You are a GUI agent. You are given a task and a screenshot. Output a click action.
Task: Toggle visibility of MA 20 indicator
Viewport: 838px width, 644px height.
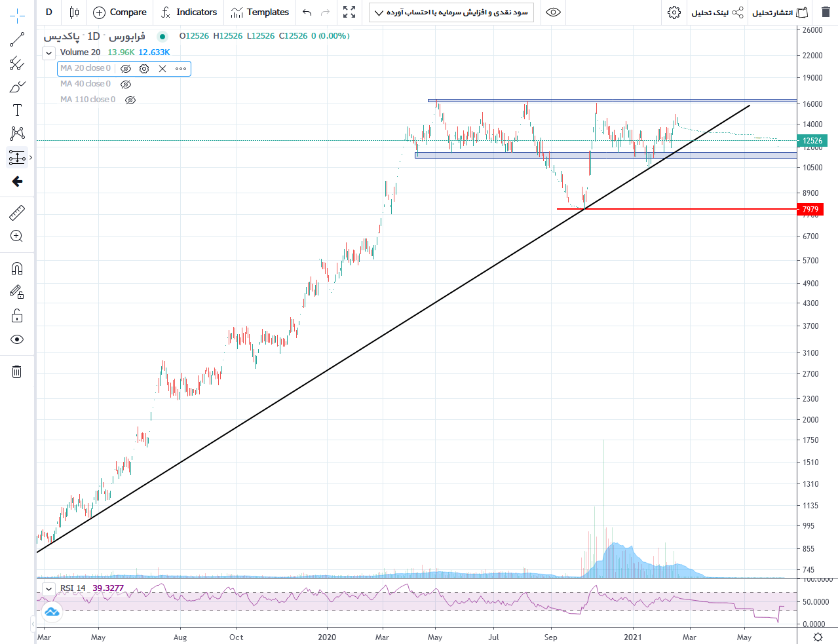tap(126, 69)
